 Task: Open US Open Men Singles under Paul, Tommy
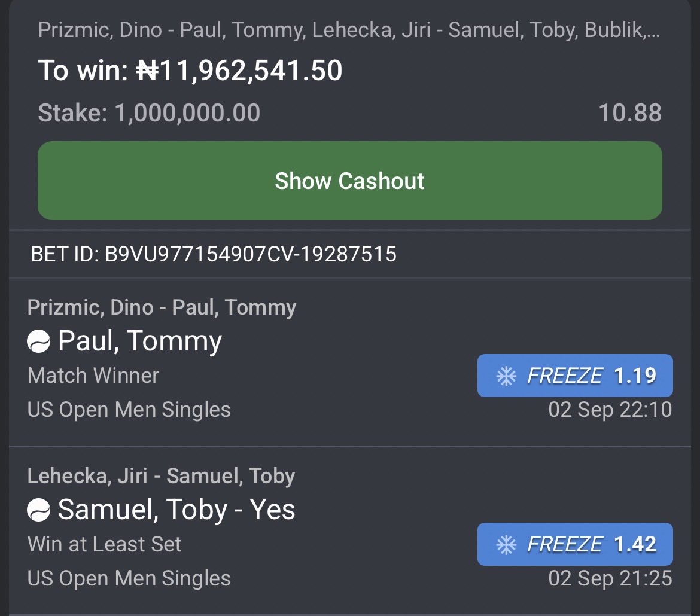(129, 410)
